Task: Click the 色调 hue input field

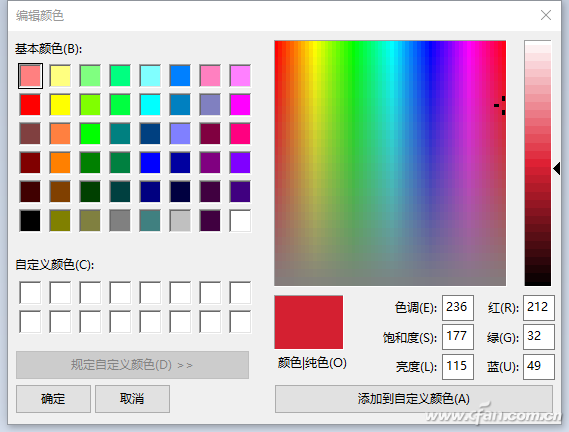Action: coord(458,307)
